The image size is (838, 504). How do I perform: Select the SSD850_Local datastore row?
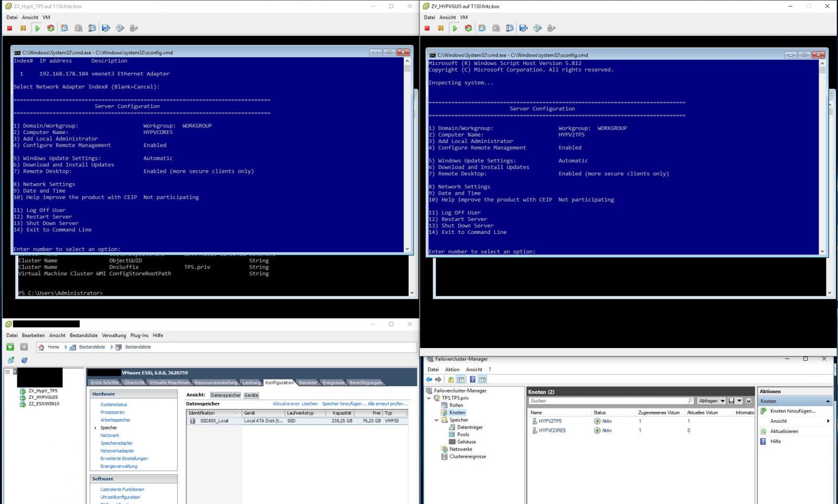click(297, 421)
